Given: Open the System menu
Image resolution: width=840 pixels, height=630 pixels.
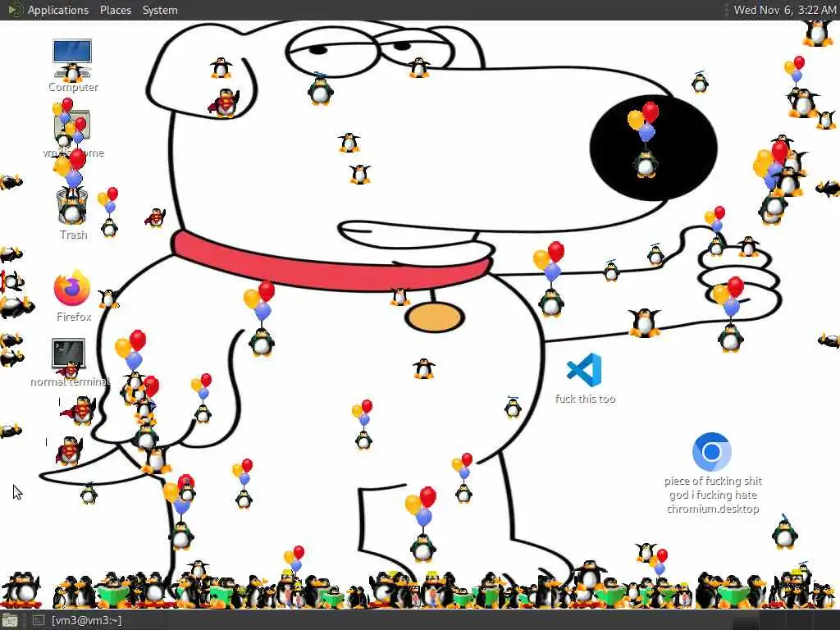Looking at the screenshot, I should [x=160, y=10].
